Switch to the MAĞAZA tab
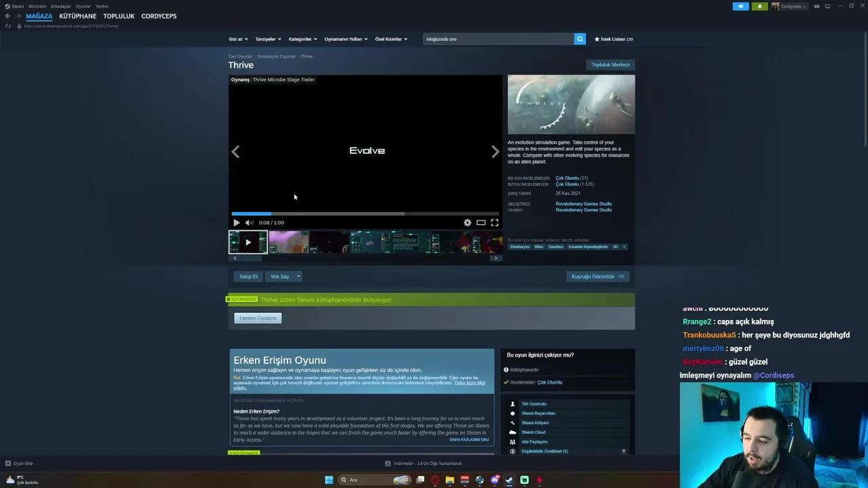Image resolution: width=868 pixels, height=488 pixels. click(39, 16)
